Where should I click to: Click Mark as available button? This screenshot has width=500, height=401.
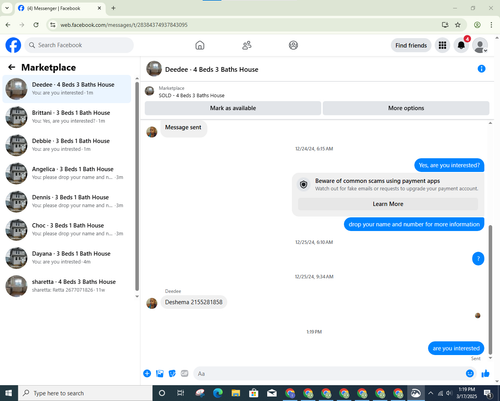233,108
